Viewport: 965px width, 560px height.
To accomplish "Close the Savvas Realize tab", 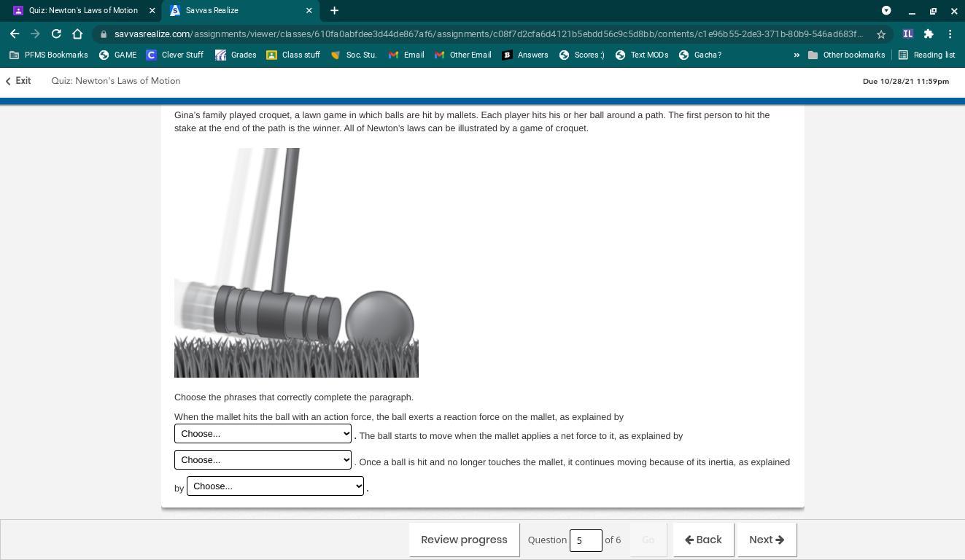I will point(309,10).
